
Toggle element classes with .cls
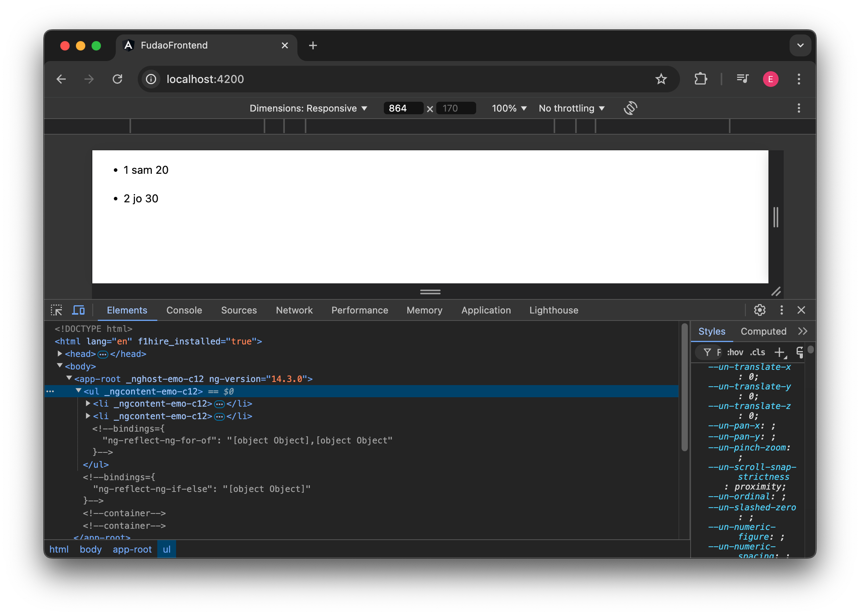click(757, 352)
